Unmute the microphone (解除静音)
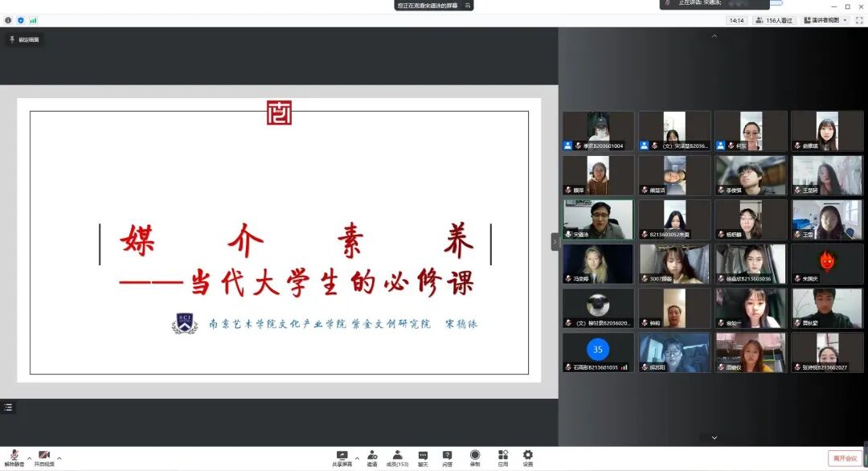Screen dimensions: 868x471 pyautogui.click(x=14, y=455)
